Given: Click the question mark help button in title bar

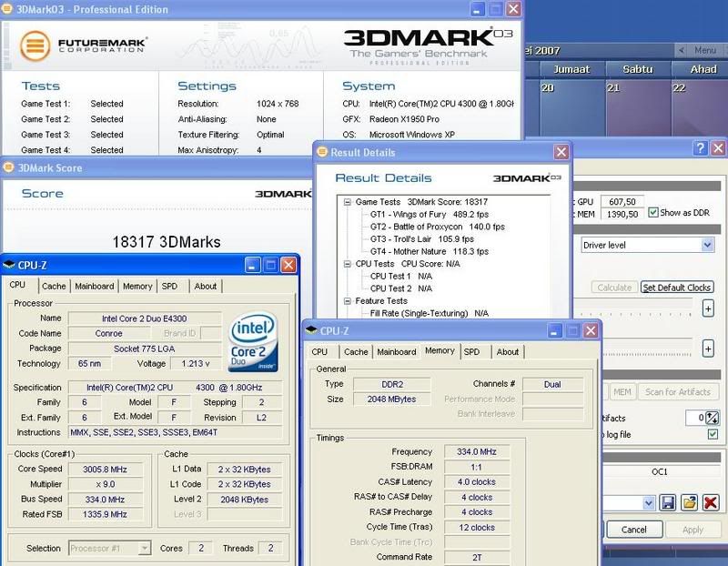Looking at the screenshot, I should [701, 148].
